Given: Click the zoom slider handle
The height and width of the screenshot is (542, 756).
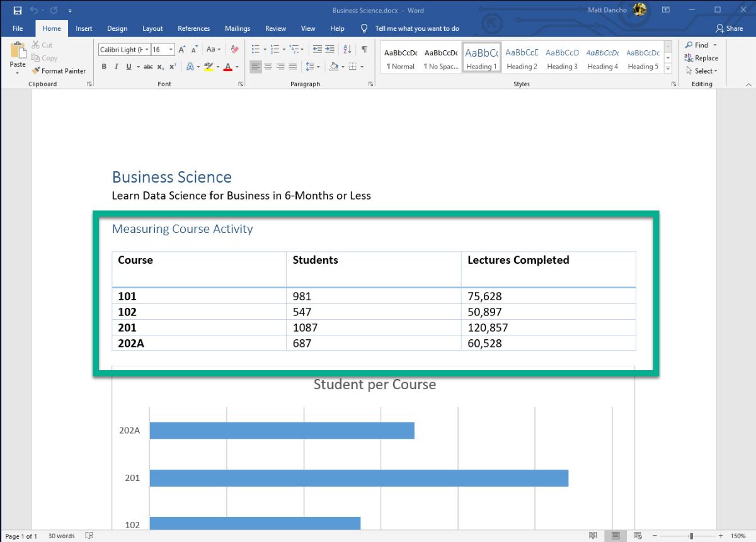Looking at the screenshot, I should [691, 536].
